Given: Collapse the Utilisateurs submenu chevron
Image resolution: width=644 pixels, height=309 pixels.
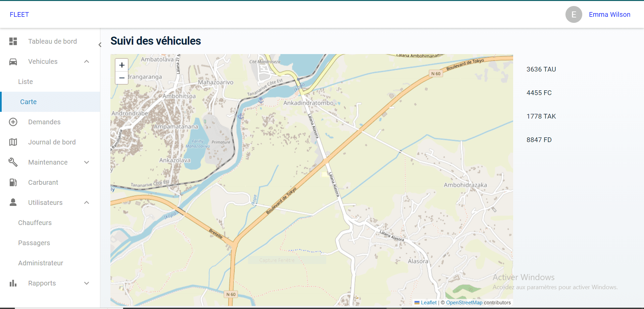Looking at the screenshot, I should coord(87,203).
